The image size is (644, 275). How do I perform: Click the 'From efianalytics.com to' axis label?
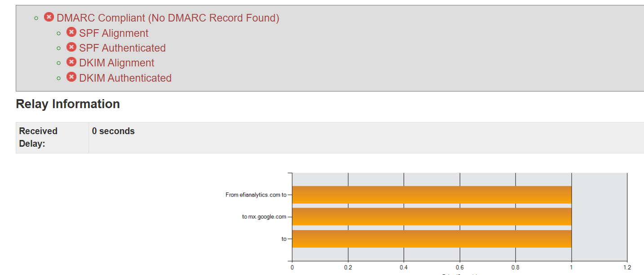256,195
